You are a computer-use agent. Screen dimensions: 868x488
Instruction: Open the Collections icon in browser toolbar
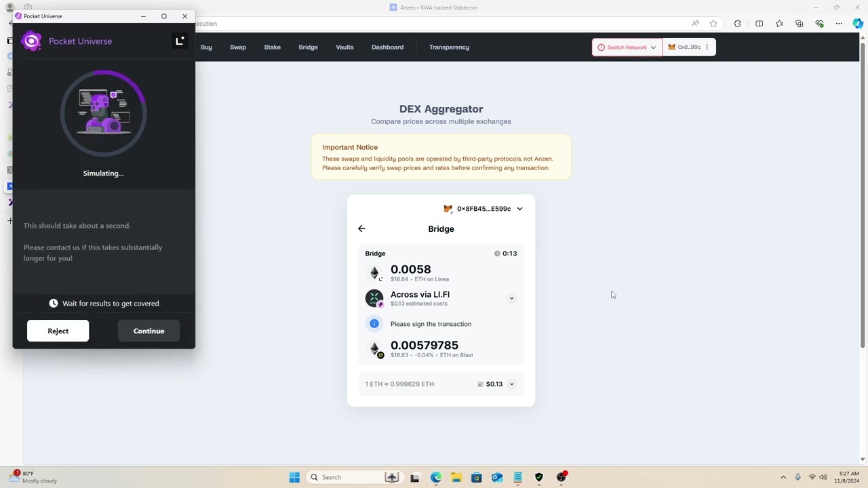[800, 24]
